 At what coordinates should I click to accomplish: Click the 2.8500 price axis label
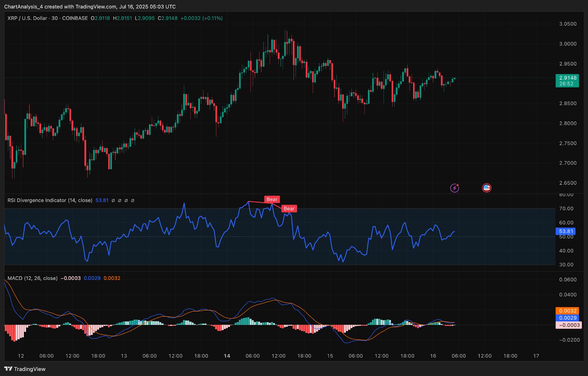click(568, 103)
